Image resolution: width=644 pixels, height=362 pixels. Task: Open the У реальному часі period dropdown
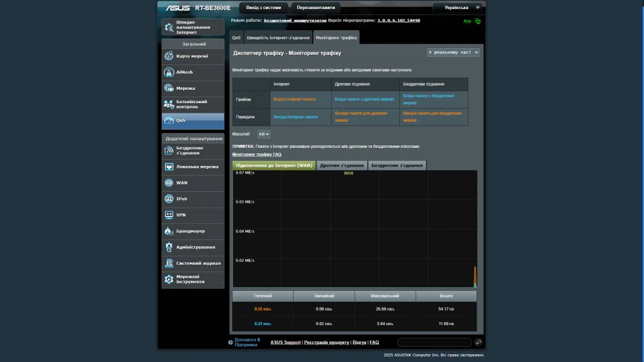453,52
